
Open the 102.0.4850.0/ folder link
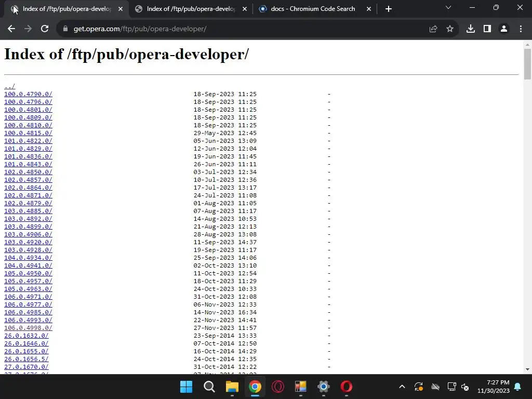[x=28, y=172]
